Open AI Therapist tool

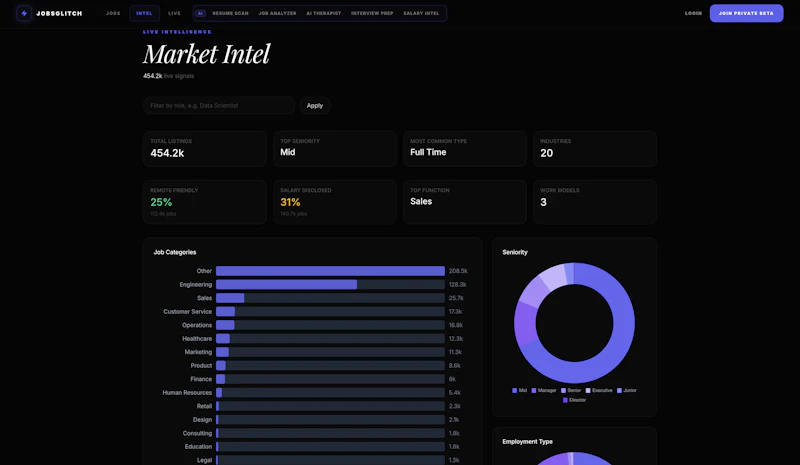pyautogui.click(x=323, y=13)
